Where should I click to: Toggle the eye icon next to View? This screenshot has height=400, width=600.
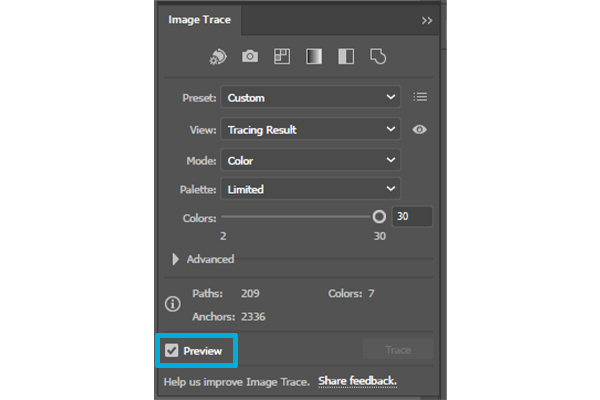[x=420, y=129]
